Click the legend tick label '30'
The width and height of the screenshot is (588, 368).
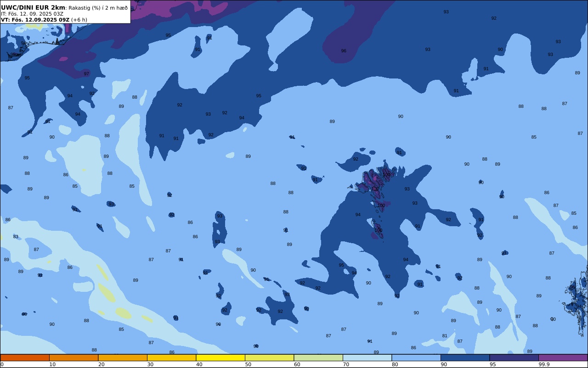pos(150,364)
